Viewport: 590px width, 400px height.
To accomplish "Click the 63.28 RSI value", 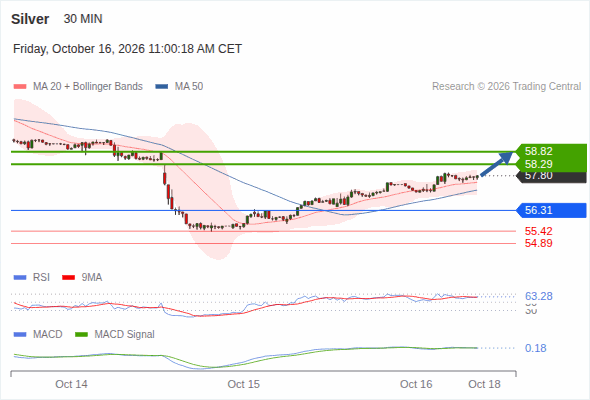I will pos(539,297).
